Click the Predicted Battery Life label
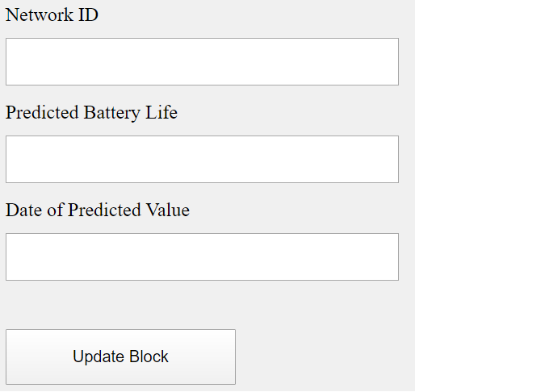 [91, 112]
